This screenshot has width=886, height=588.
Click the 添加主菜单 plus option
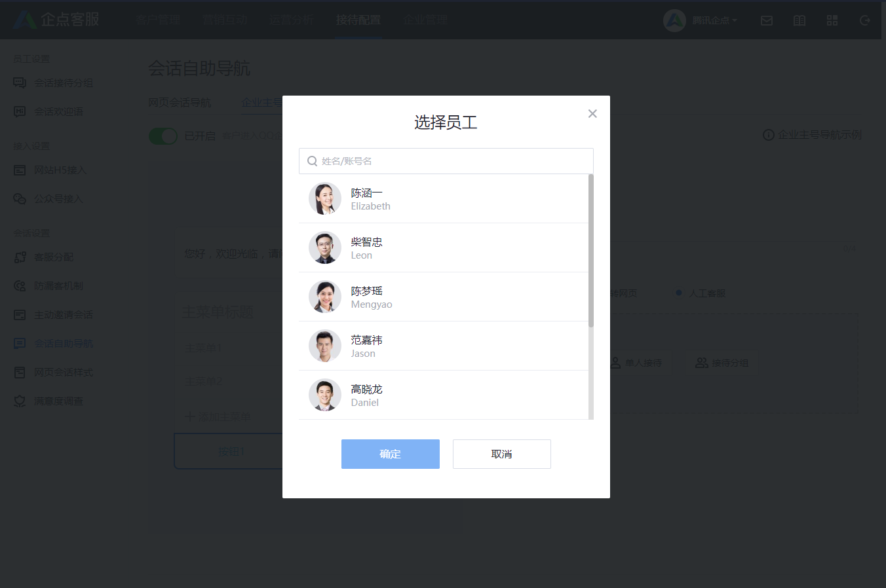pos(218,416)
